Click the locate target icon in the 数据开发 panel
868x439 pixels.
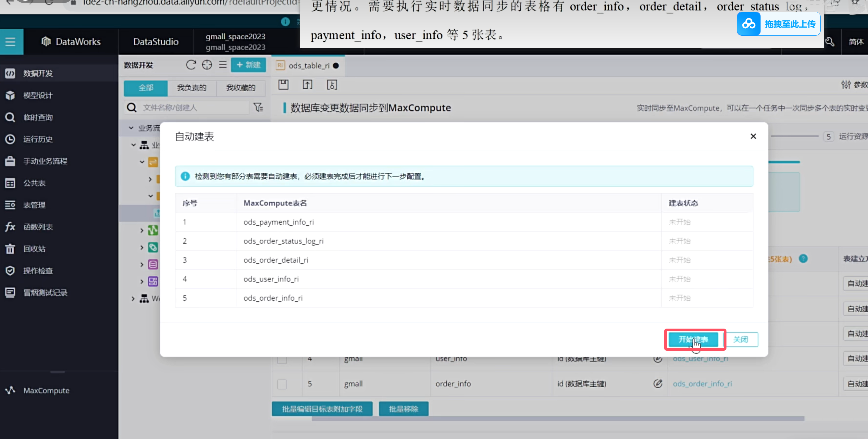[x=207, y=65]
